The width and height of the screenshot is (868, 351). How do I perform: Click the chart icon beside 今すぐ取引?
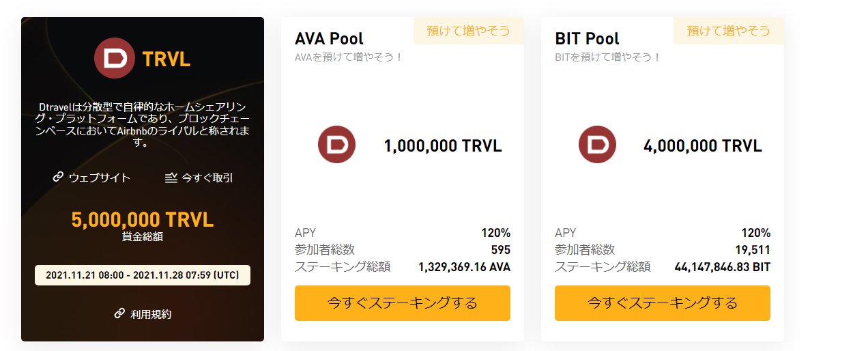tap(171, 178)
